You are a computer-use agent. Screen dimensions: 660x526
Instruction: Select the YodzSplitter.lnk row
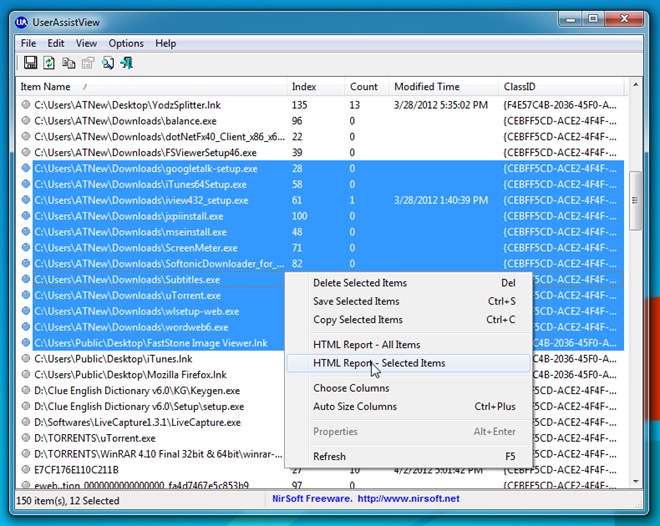tap(320, 105)
